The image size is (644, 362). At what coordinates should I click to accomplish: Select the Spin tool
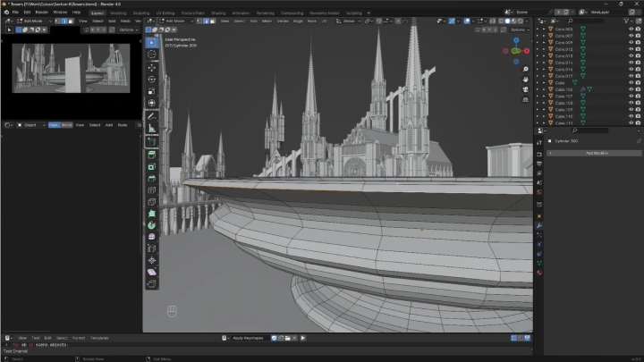pyautogui.click(x=151, y=225)
